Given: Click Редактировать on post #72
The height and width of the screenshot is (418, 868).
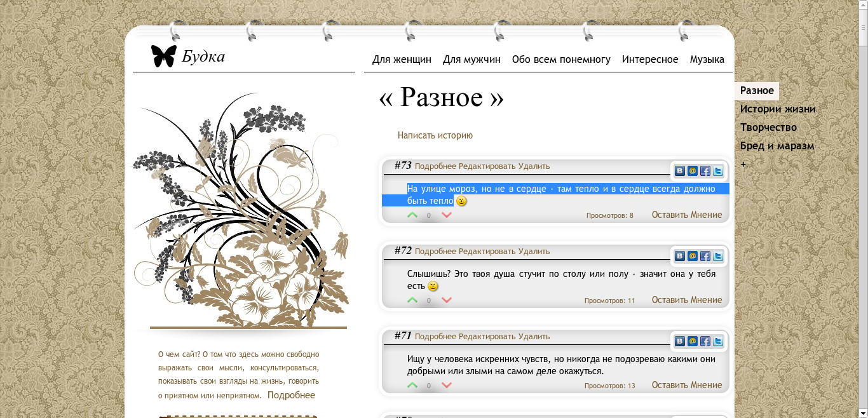Looking at the screenshot, I should (x=487, y=252).
